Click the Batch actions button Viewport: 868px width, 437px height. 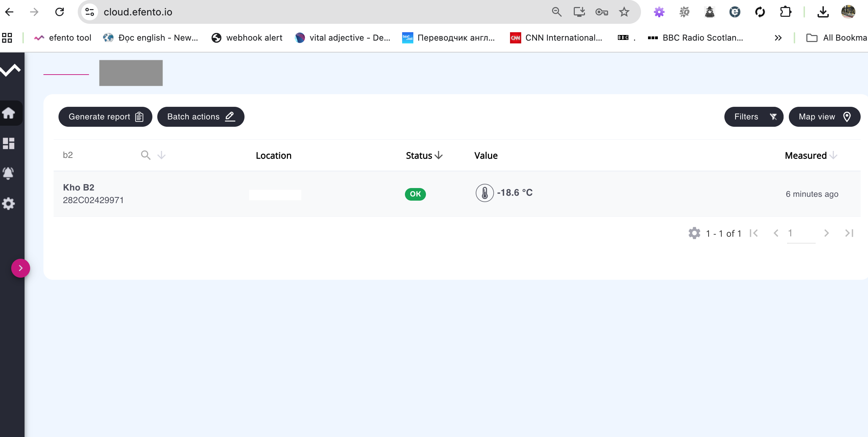201,117
